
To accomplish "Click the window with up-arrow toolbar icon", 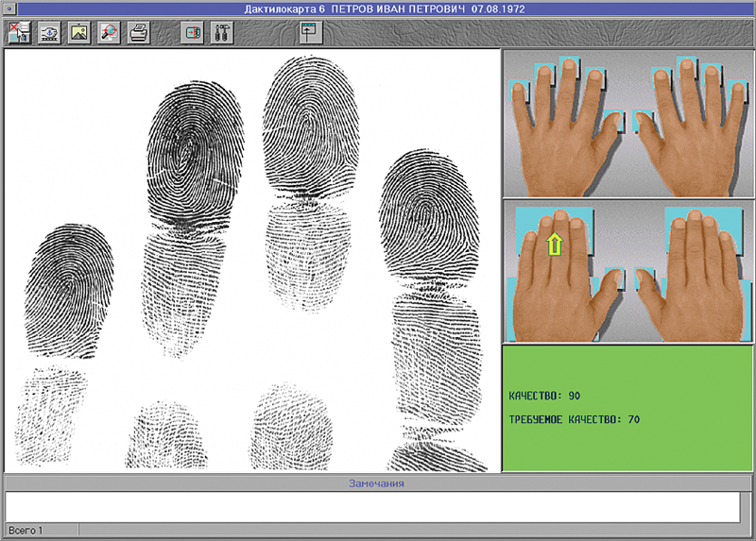I will click(x=311, y=32).
